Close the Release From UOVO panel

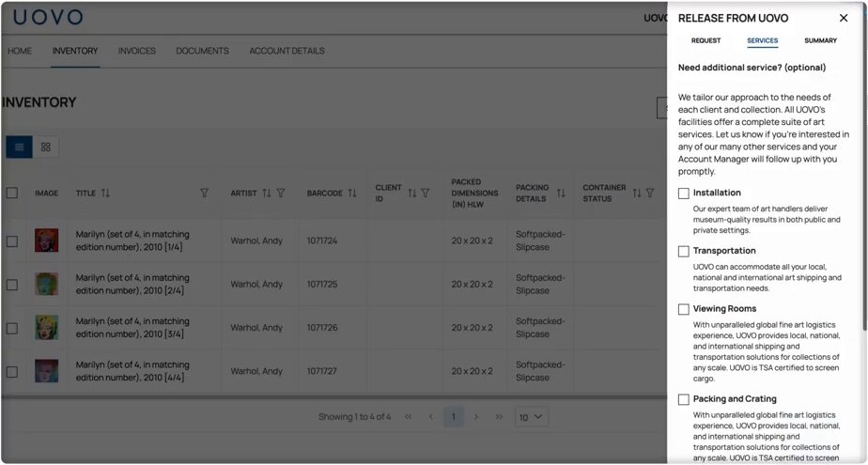tap(843, 18)
